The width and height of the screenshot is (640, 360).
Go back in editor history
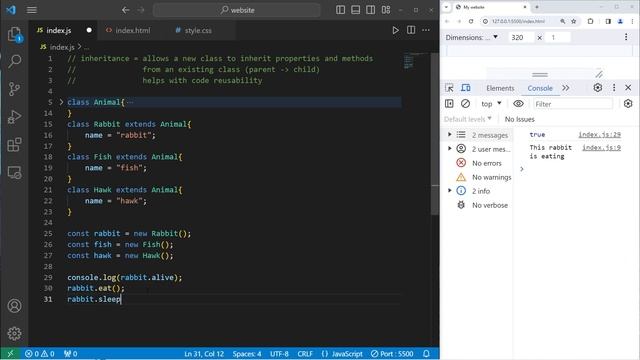pos(126,10)
